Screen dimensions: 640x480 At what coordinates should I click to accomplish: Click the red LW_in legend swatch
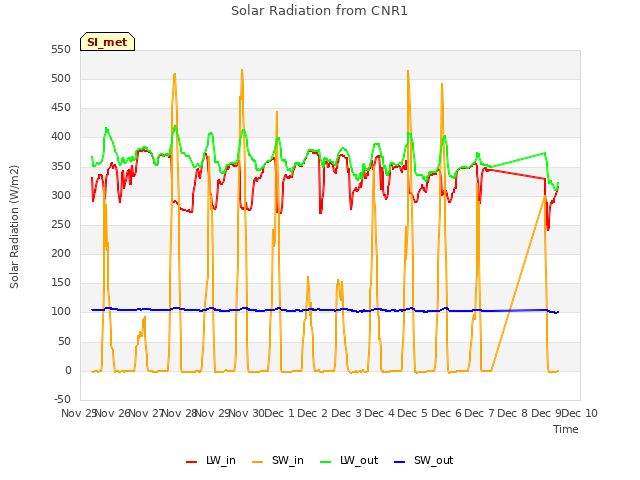pos(191,462)
